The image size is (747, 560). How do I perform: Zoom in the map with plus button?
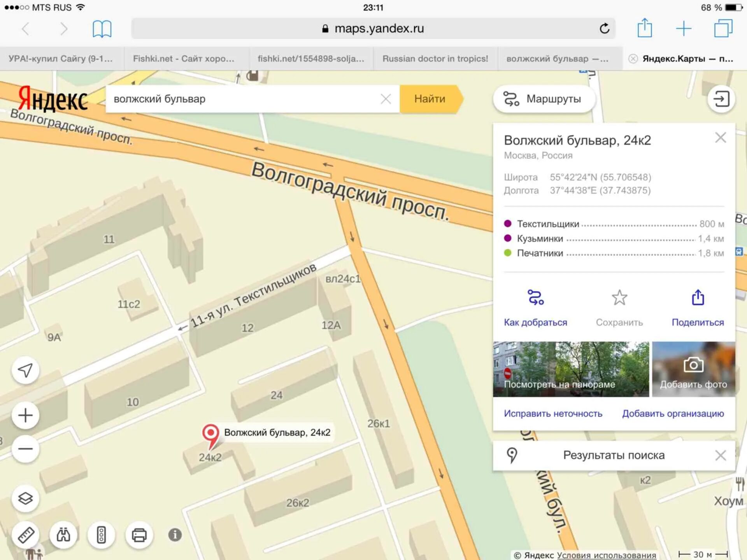coord(25,415)
